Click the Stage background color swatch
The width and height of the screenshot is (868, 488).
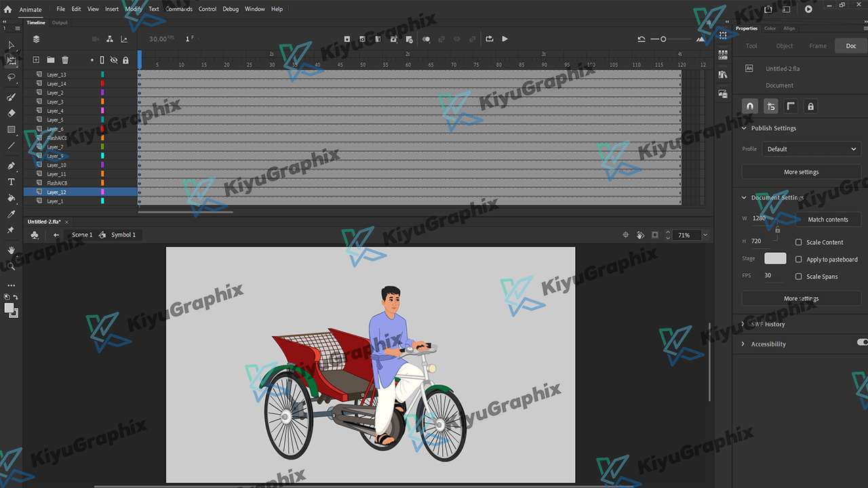tap(775, 258)
